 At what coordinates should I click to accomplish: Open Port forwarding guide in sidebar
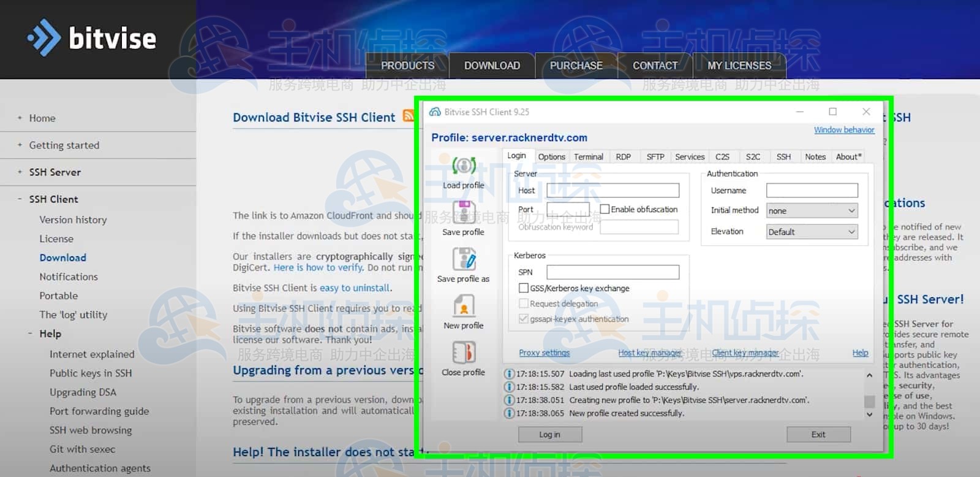99,411
